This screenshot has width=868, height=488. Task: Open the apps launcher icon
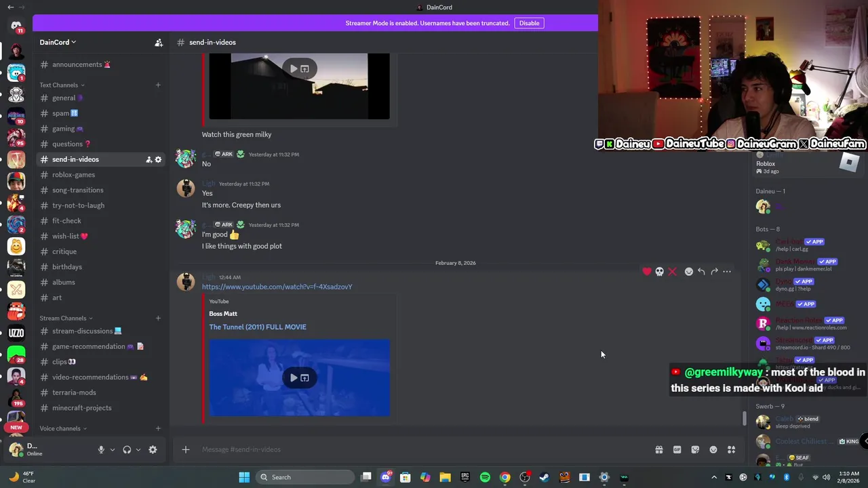point(731,449)
